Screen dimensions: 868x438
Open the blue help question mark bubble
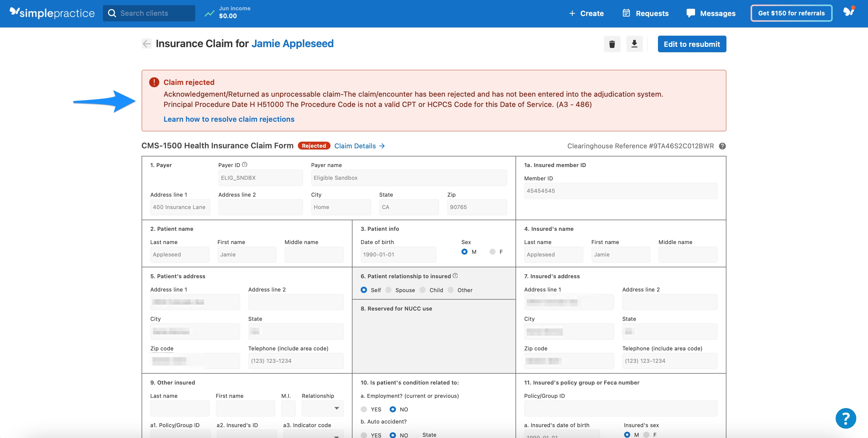[845, 418]
